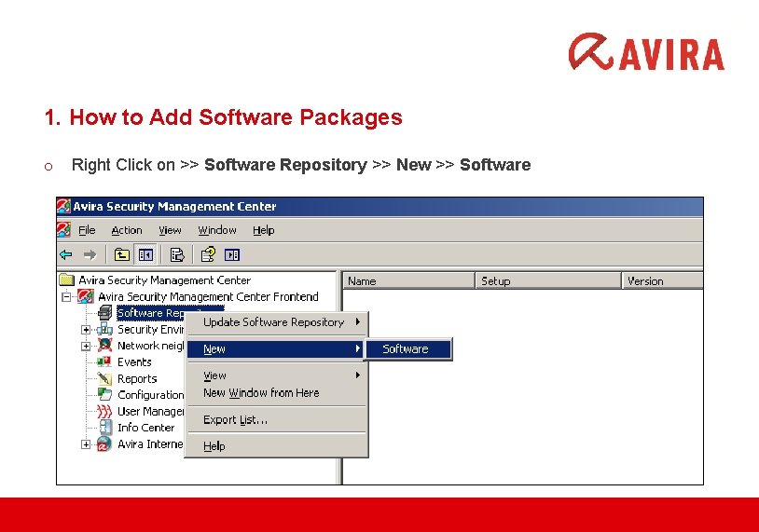759x532 pixels.
Task: Click the Version column header
Action: (x=663, y=281)
